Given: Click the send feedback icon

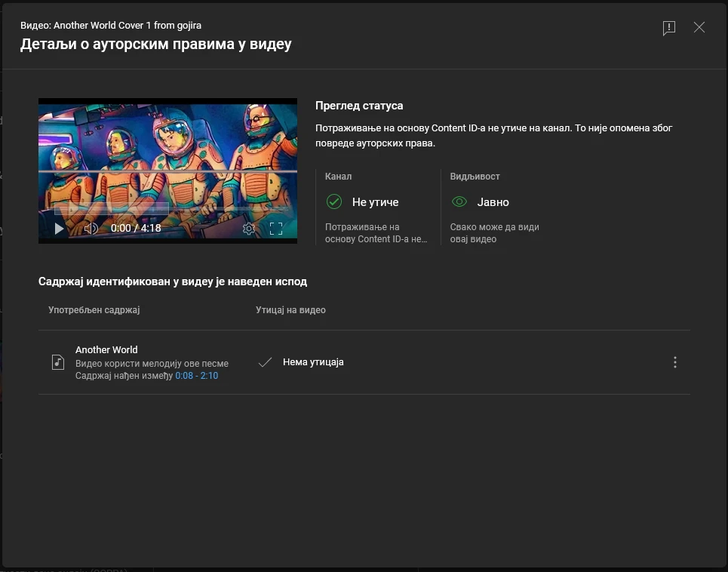Looking at the screenshot, I should click(668, 28).
